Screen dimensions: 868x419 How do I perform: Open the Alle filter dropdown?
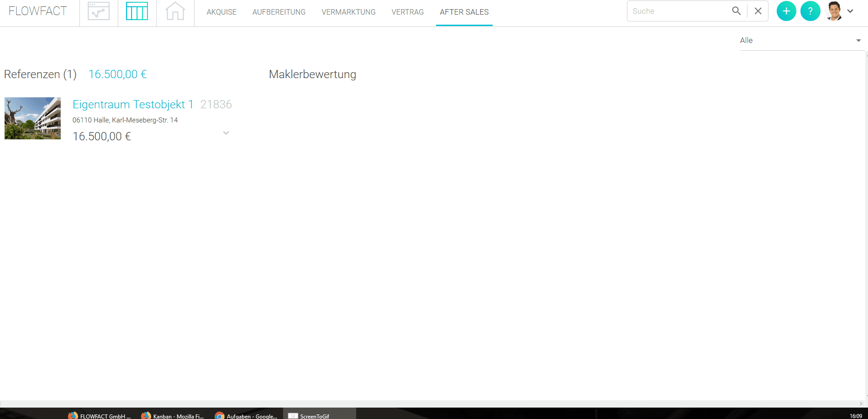[800, 41]
